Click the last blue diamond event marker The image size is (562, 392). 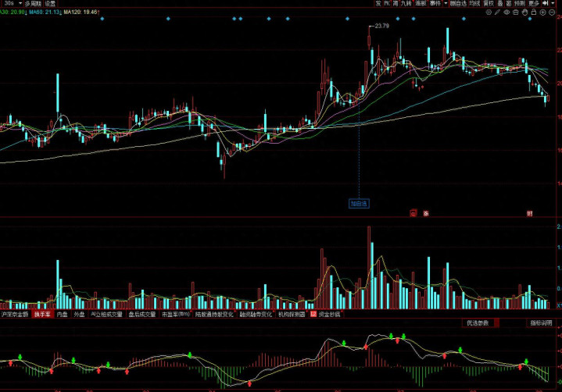coord(530,19)
